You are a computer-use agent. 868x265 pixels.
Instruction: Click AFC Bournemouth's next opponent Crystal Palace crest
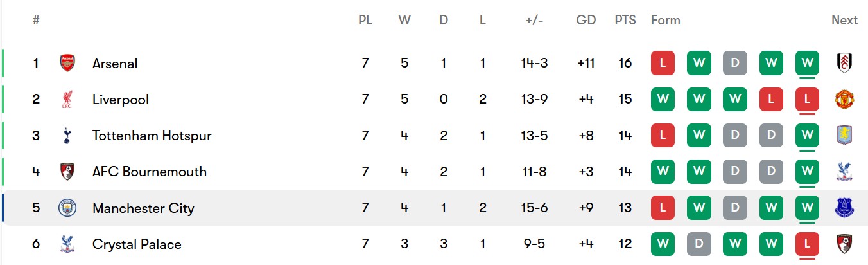(844, 172)
